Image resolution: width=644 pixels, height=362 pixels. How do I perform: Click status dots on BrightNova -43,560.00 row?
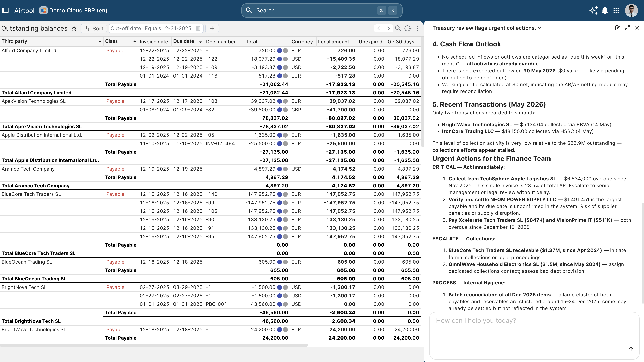(283, 304)
